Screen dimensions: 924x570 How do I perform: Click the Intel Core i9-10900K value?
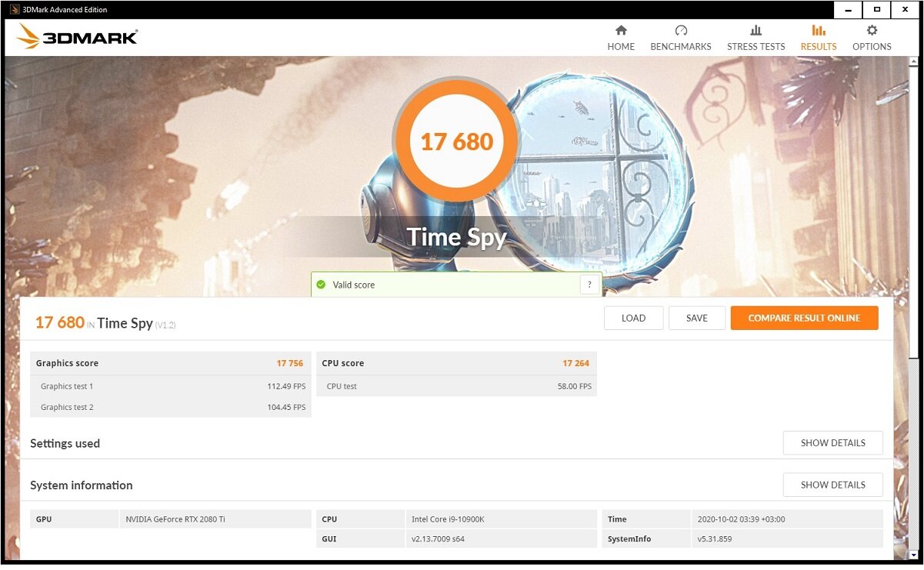tap(449, 519)
